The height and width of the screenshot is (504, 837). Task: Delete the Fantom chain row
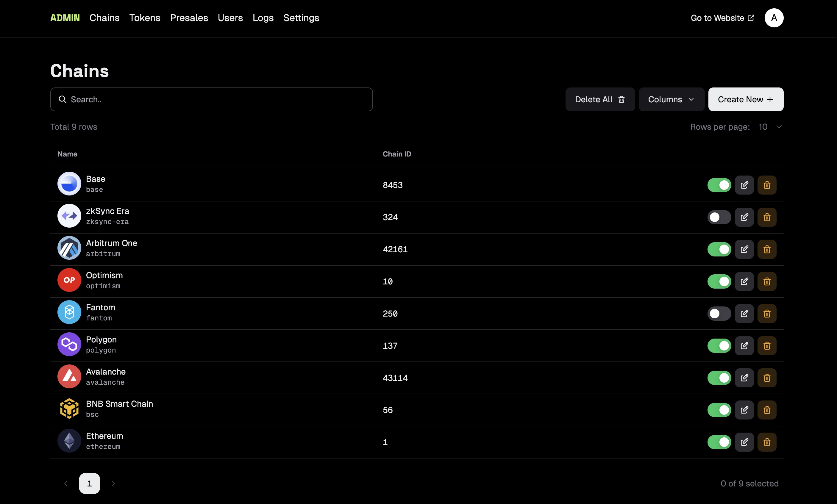(x=767, y=314)
